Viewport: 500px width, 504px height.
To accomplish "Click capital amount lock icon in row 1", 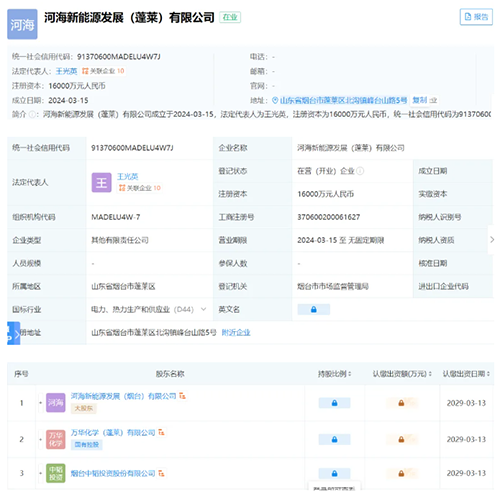I will click(401, 403).
